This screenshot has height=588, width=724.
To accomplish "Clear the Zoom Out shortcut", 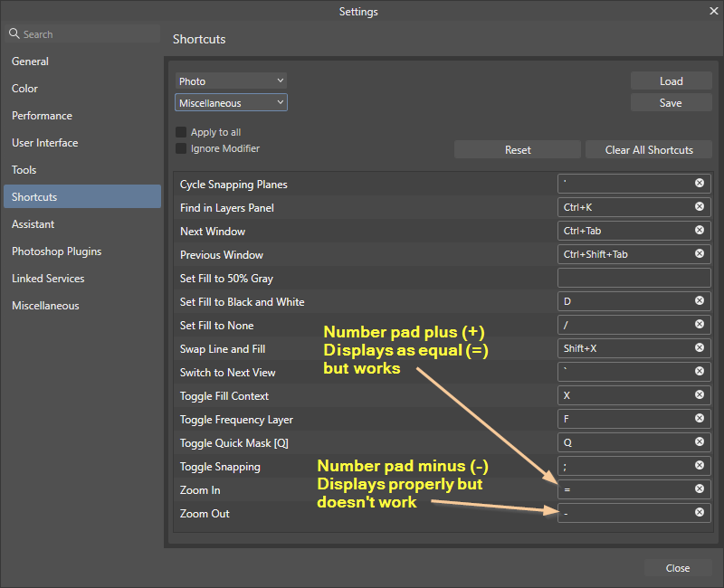I will point(699,513).
